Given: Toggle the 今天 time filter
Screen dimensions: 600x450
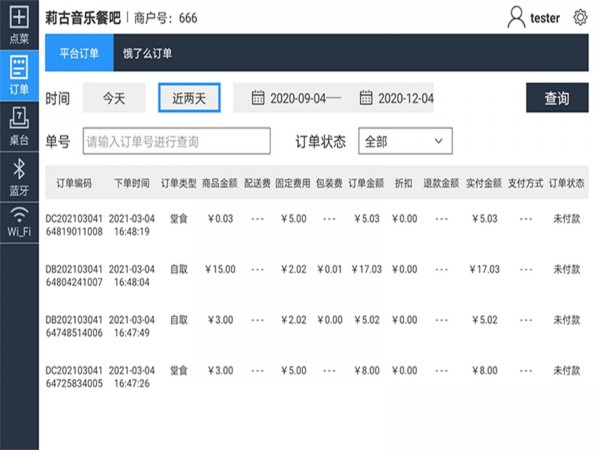Looking at the screenshot, I should point(113,98).
